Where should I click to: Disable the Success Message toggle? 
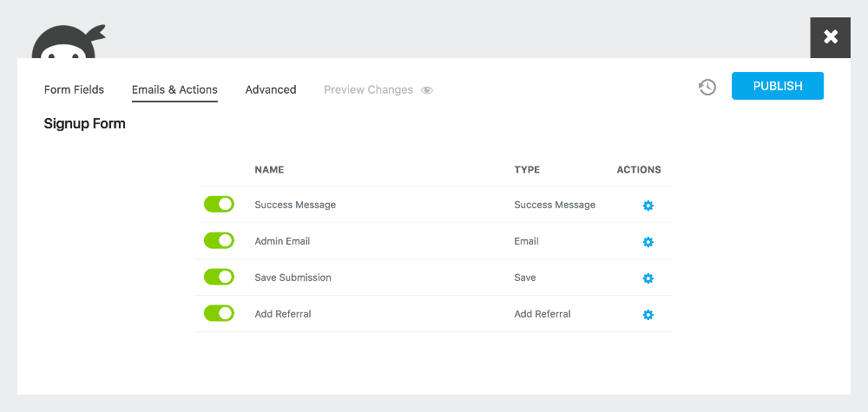[220, 204]
